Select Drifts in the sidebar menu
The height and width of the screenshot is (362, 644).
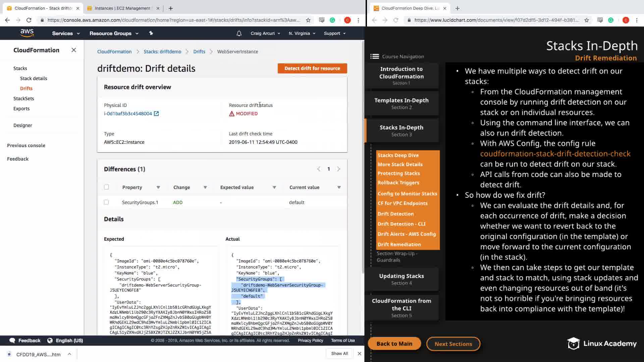[26, 88]
